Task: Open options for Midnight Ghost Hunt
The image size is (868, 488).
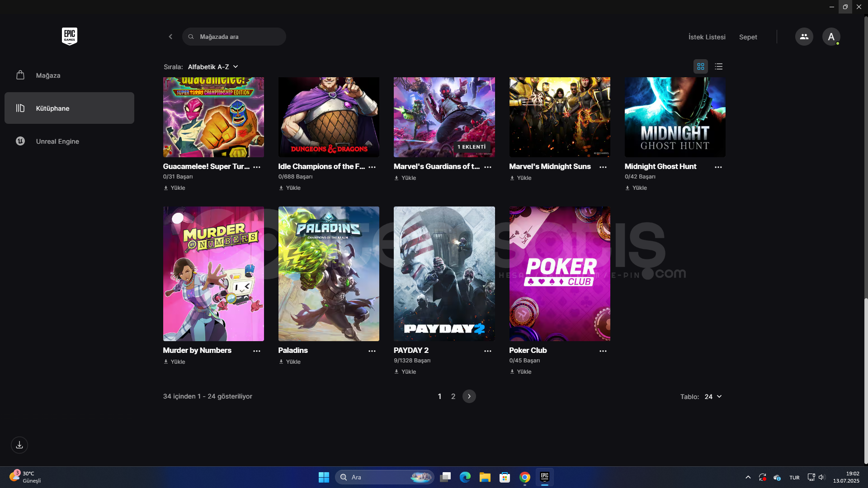Action: tap(718, 167)
